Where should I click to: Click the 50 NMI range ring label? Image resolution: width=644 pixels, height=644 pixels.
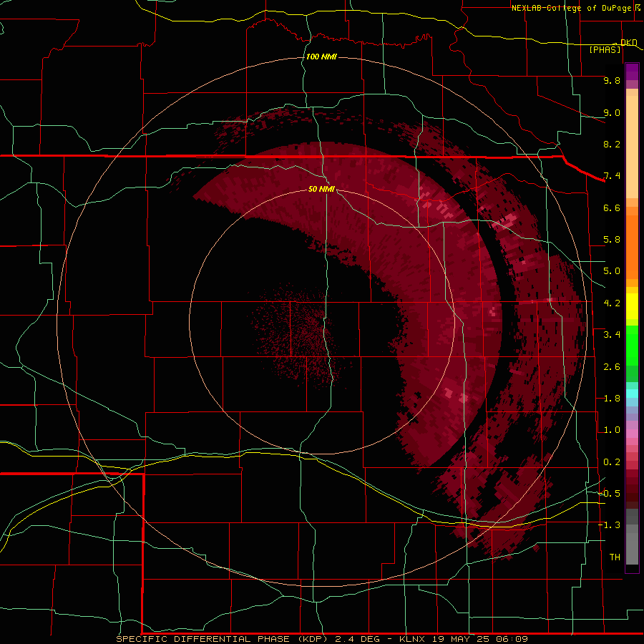pyautogui.click(x=321, y=189)
